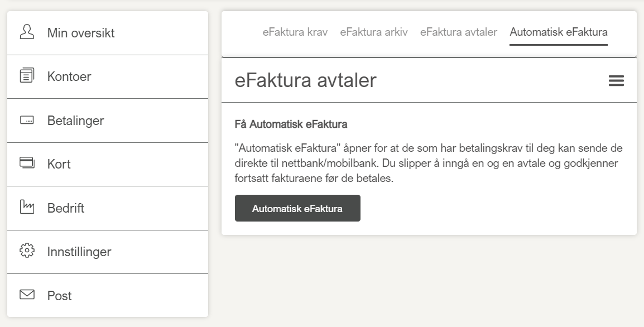Select the eFaktura avtaler tab

pyautogui.click(x=459, y=32)
